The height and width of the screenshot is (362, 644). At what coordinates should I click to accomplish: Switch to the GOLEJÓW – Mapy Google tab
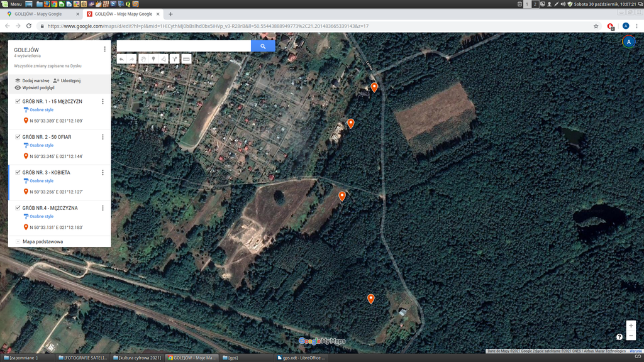(x=41, y=14)
